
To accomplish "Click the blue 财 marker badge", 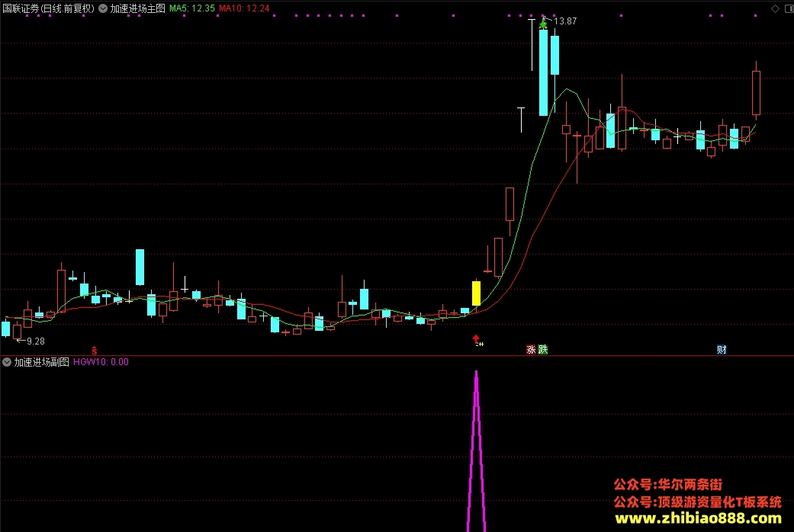I will 722,349.
